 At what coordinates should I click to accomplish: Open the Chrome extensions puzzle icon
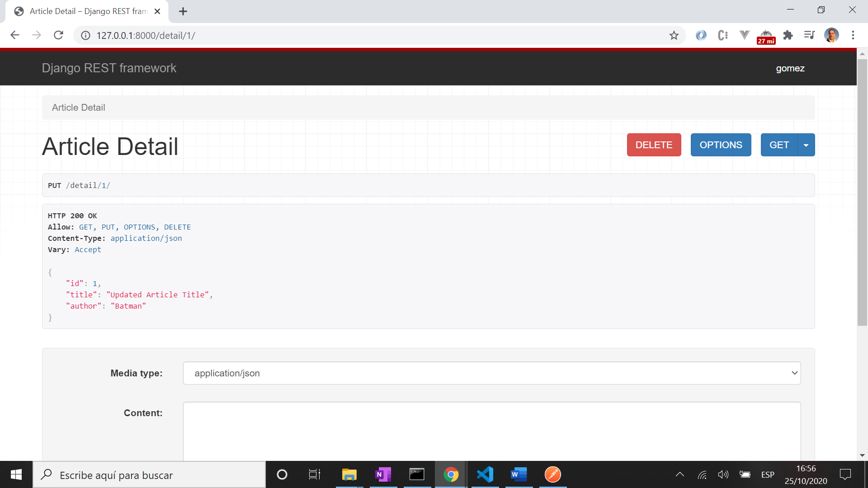788,35
